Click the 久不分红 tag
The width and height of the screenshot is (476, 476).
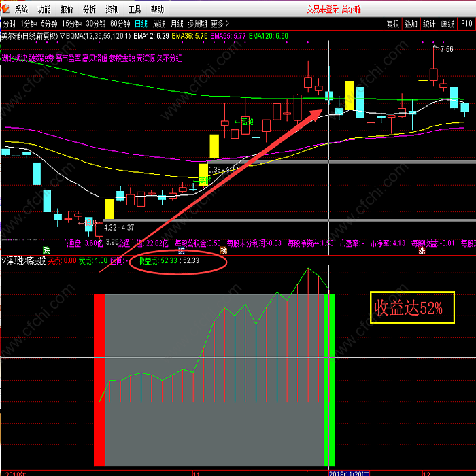(x=169, y=58)
